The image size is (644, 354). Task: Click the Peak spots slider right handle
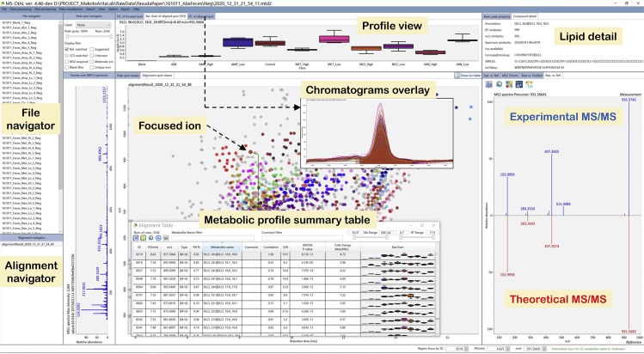coord(109,37)
